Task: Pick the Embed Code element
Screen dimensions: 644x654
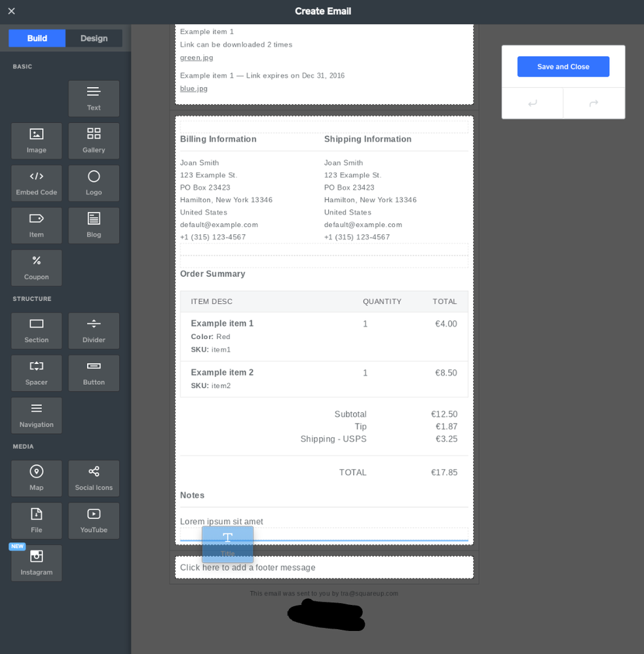Action: pyautogui.click(x=37, y=183)
